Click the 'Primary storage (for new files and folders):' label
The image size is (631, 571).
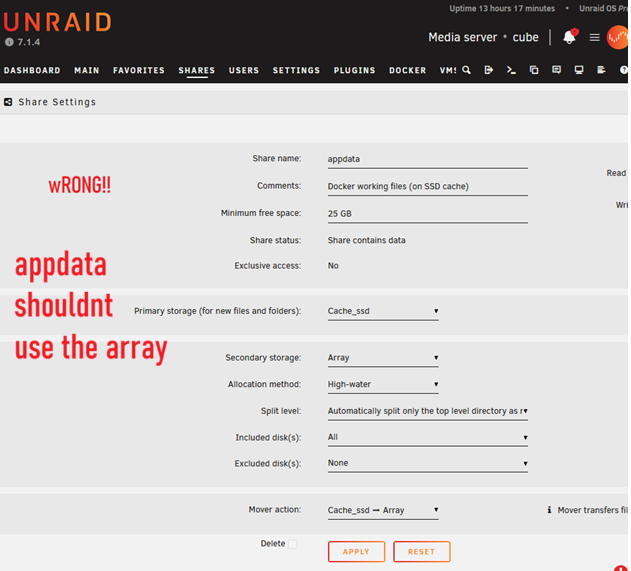pos(218,311)
